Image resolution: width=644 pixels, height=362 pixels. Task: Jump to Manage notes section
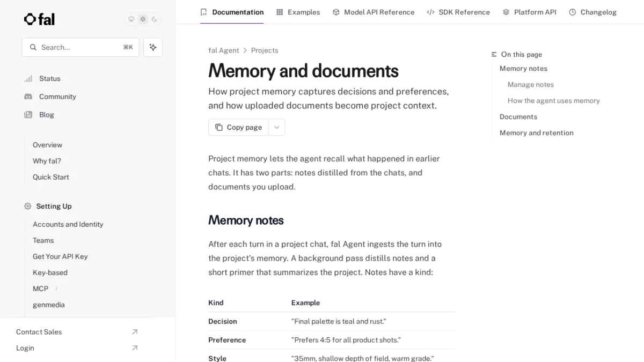click(x=531, y=85)
